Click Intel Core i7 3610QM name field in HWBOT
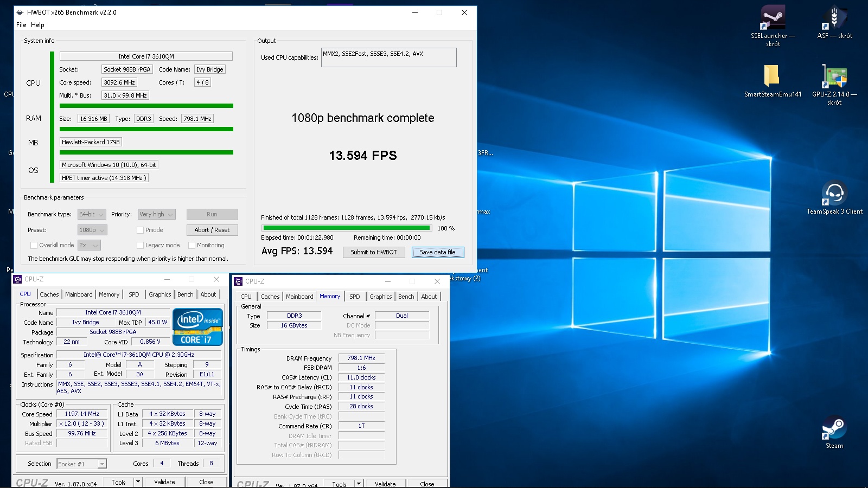Viewport: 868px width, 488px height. 146,56
